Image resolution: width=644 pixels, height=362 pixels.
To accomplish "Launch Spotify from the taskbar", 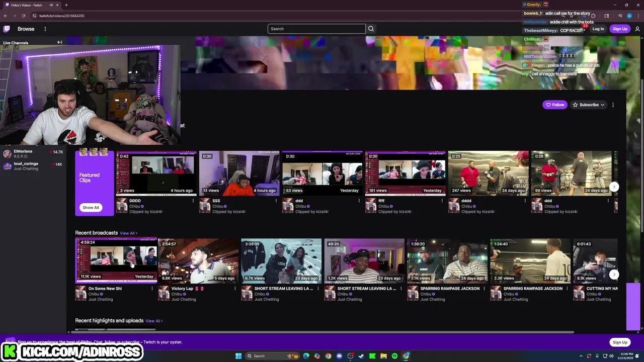I will coord(394,356).
